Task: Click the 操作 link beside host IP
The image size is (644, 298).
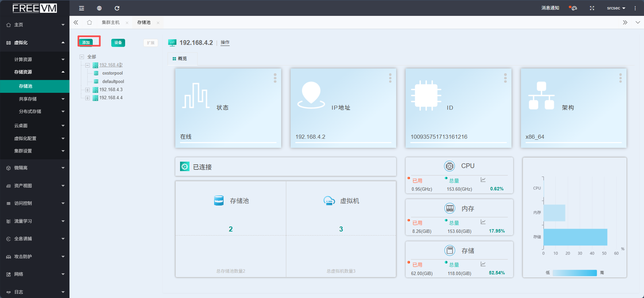Action: point(225,43)
